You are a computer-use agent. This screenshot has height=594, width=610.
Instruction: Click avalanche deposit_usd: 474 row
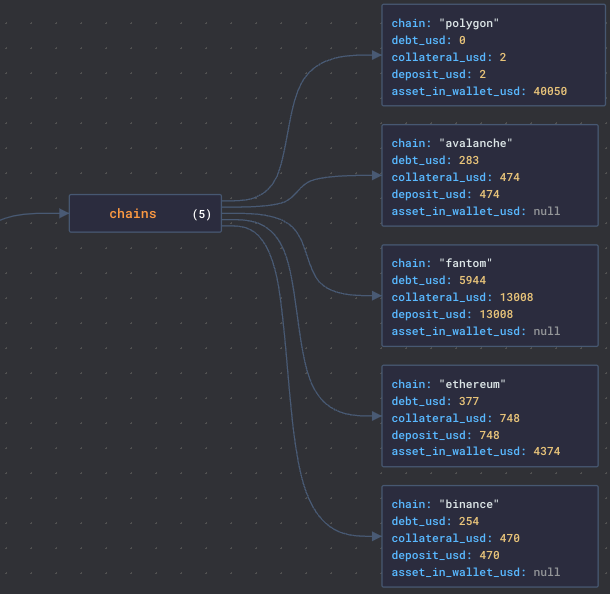(x=445, y=194)
